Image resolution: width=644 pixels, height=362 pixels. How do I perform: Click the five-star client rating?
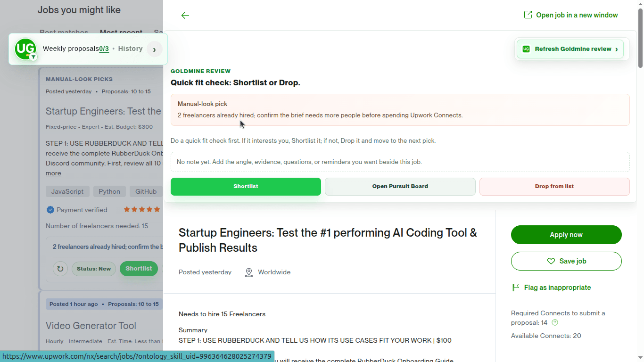[142, 210]
